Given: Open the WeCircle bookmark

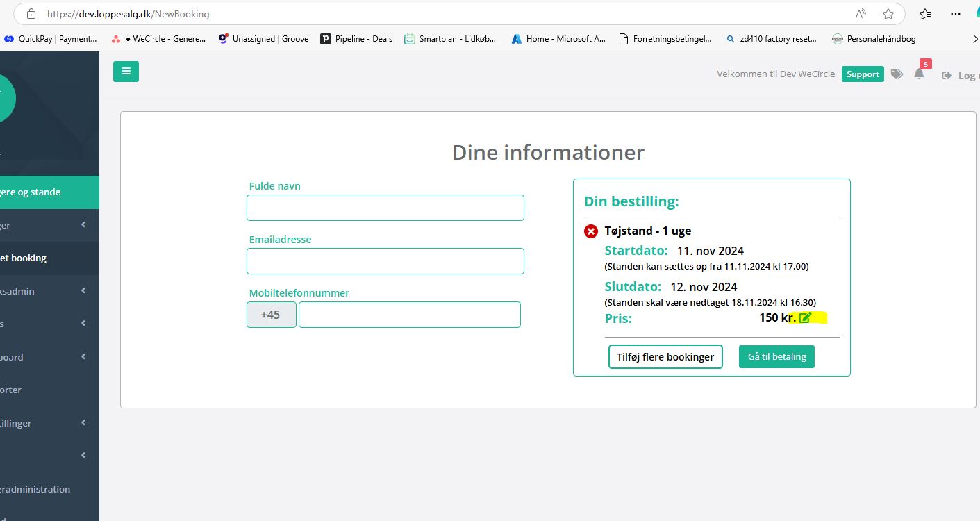Looking at the screenshot, I should (159, 39).
